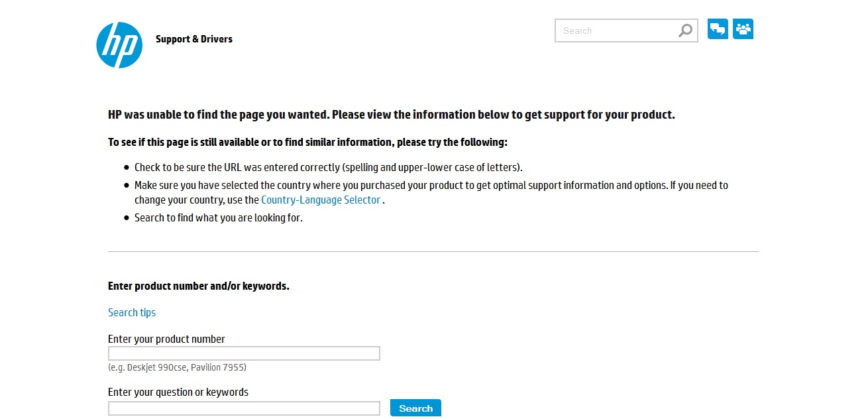Click the bullet about selecting your country
The width and height of the screenshot is (868, 419).
click(x=431, y=186)
